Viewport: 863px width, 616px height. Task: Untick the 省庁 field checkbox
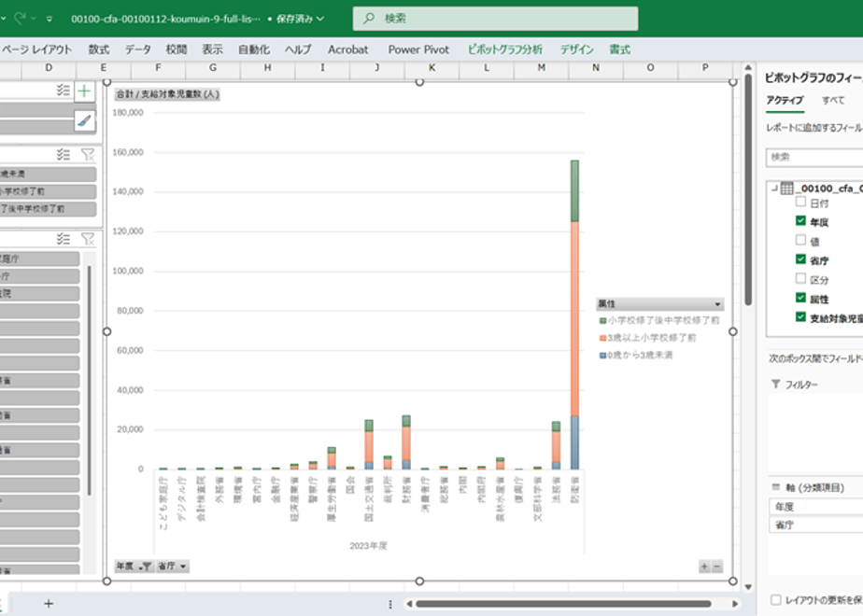click(x=800, y=259)
